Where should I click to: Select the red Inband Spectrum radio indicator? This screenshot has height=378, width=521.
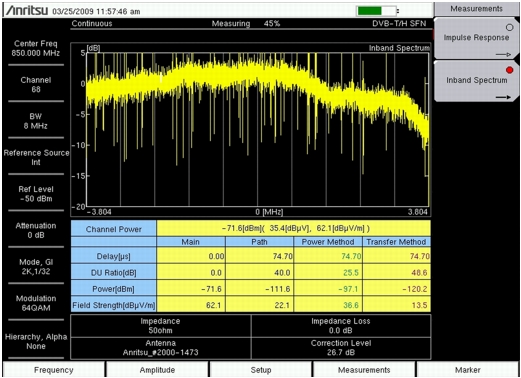point(509,70)
